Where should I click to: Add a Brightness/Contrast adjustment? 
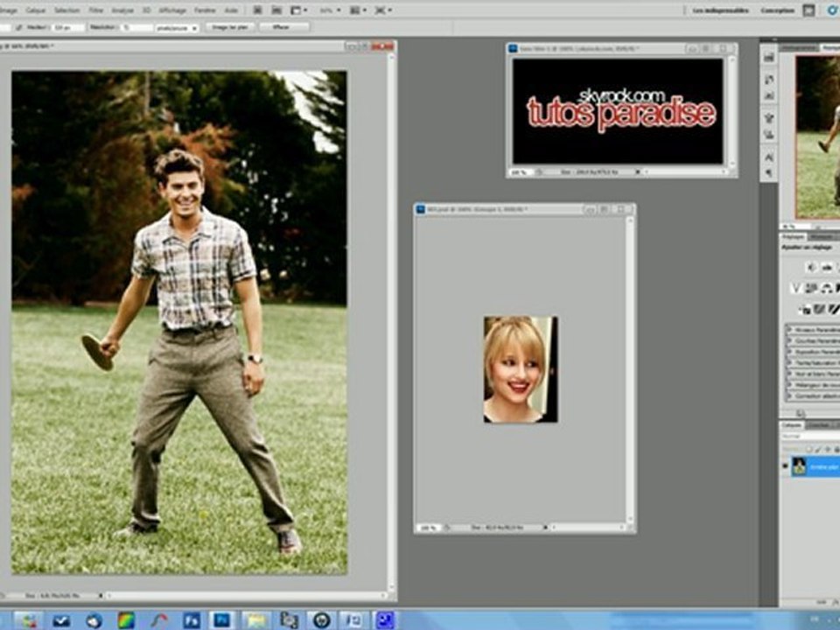click(x=813, y=267)
